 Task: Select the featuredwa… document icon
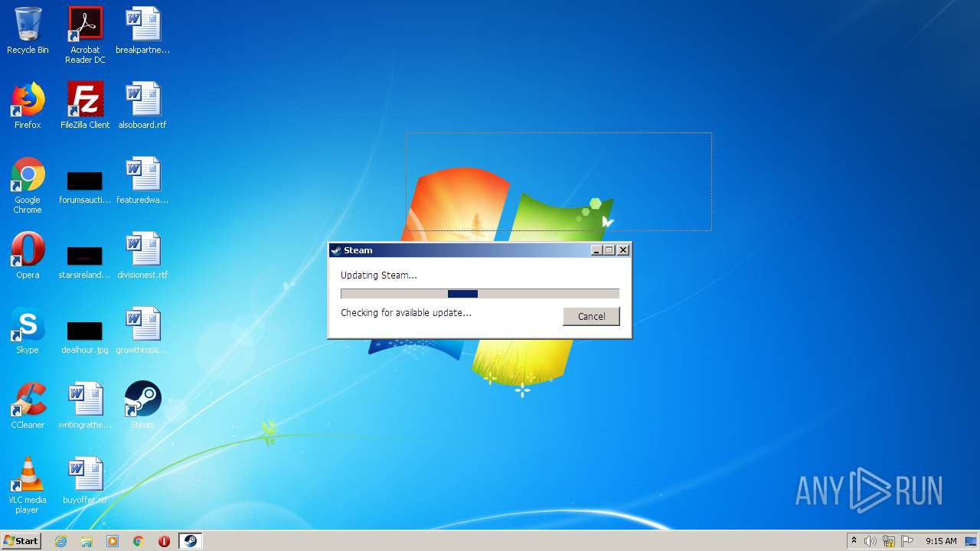coord(143,181)
